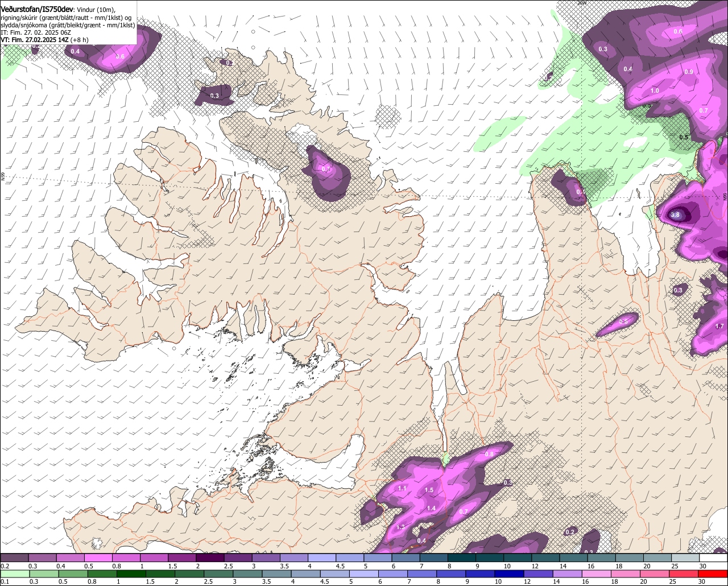Click the 1.4 value label on the map
This screenshot has height=586, width=728.
[x=431, y=509]
